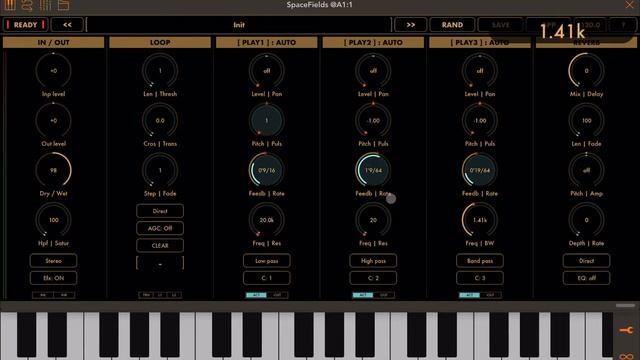Click PLAY3 Freq | BW knob showing 1.41k
The width and height of the screenshot is (640, 360).
[480, 220]
